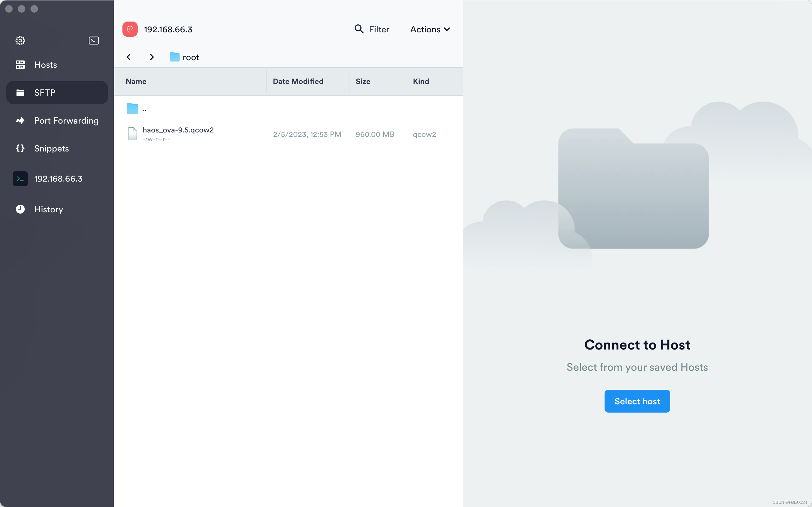Click the Hosts server icon
Viewport: 812px width, 507px height.
(x=20, y=65)
